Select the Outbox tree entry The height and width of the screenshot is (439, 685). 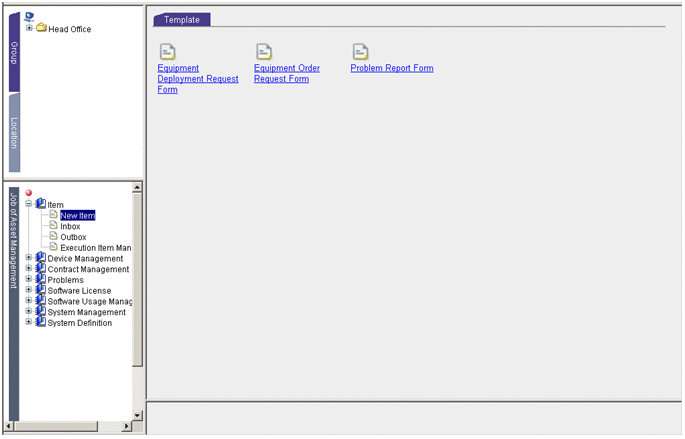click(x=73, y=237)
